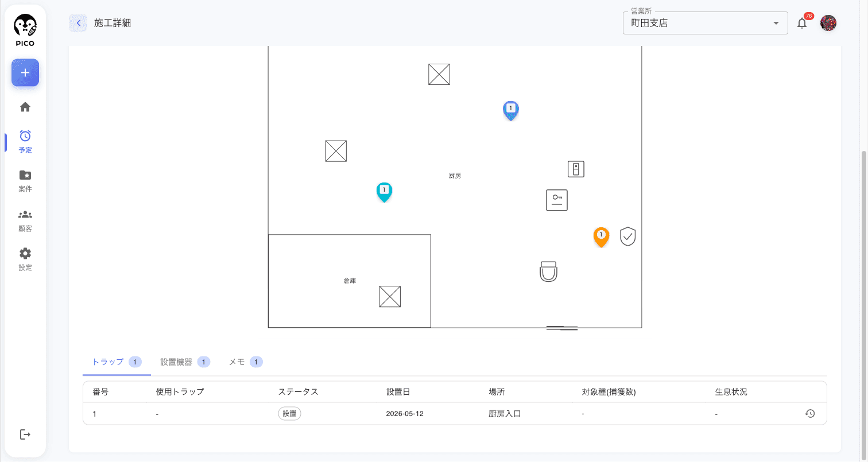868x462 pixels.
Task: View history for trap row 1
Action: pyautogui.click(x=810, y=413)
